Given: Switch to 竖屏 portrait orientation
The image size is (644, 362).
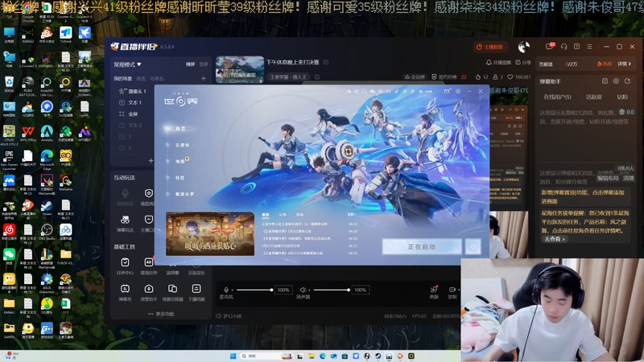Looking at the screenshot, I should [204, 64].
